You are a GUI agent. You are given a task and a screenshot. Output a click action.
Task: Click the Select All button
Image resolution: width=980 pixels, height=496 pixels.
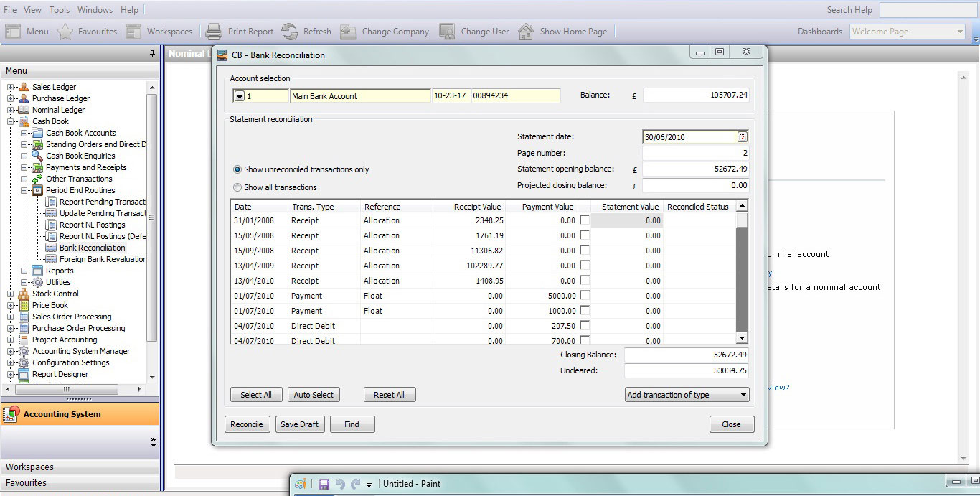point(256,395)
